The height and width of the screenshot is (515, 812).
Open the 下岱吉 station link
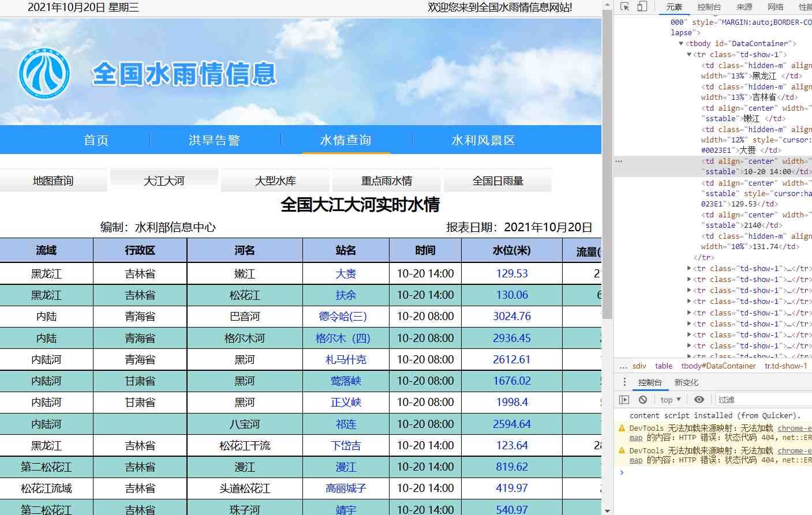(346, 445)
